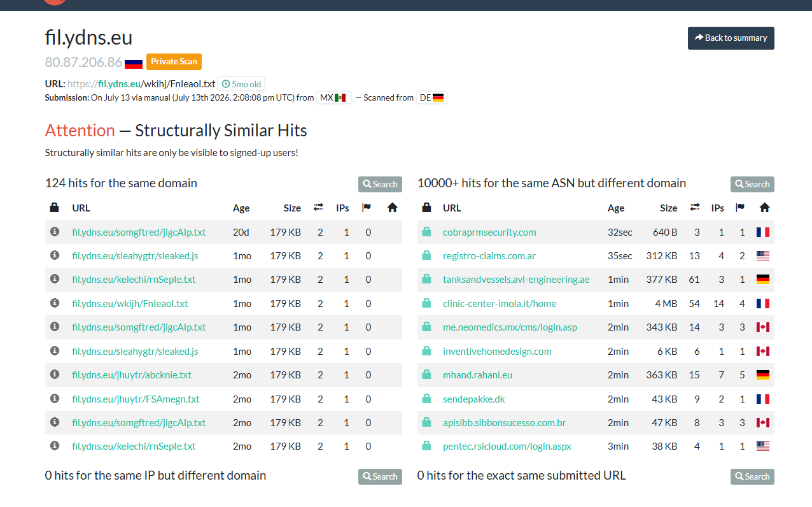This screenshot has width=812, height=507.
Task: Click the home header icon in same-ASN table
Action: pos(765,208)
